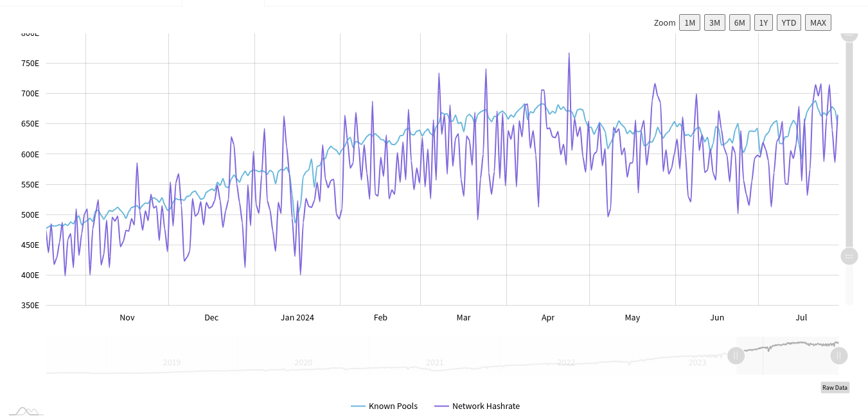Open the Raw Data view

point(835,387)
